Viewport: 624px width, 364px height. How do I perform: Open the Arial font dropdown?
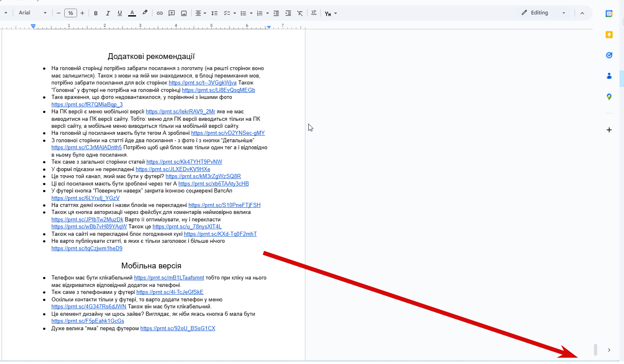pos(33,13)
